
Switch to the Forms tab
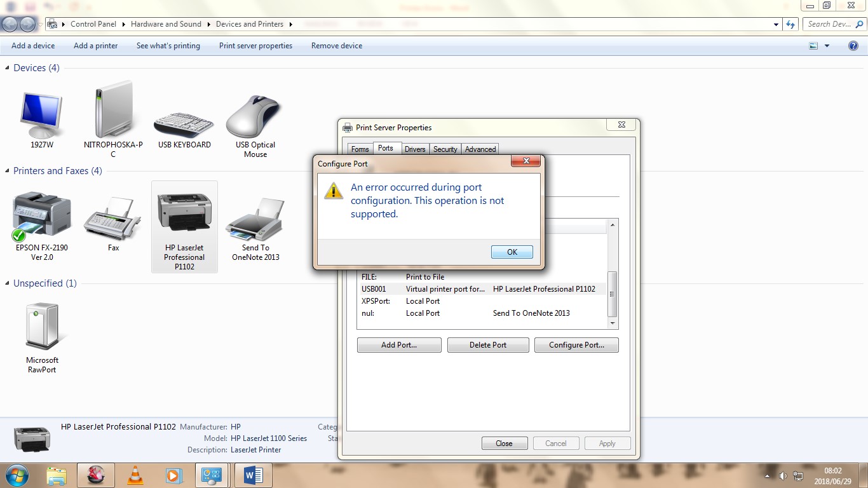tap(360, 149)
